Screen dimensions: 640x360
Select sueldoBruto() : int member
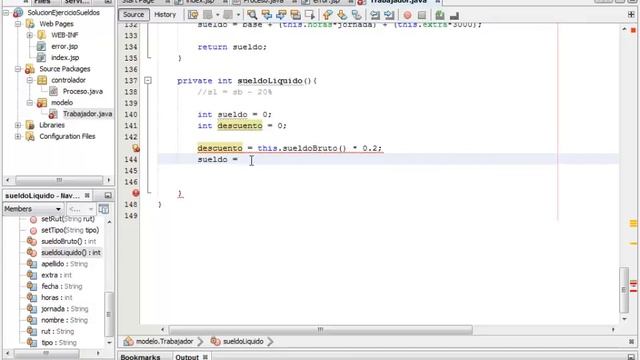click(69, 242)
